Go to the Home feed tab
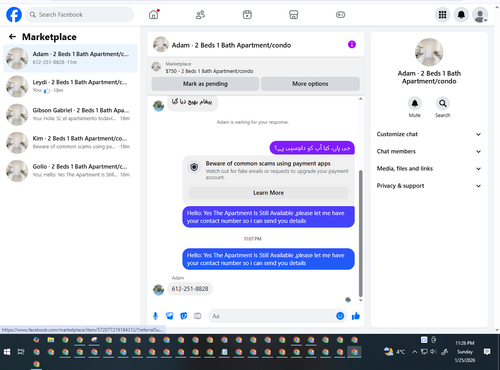Screen dimensions: 500x370 click(154, 15)
